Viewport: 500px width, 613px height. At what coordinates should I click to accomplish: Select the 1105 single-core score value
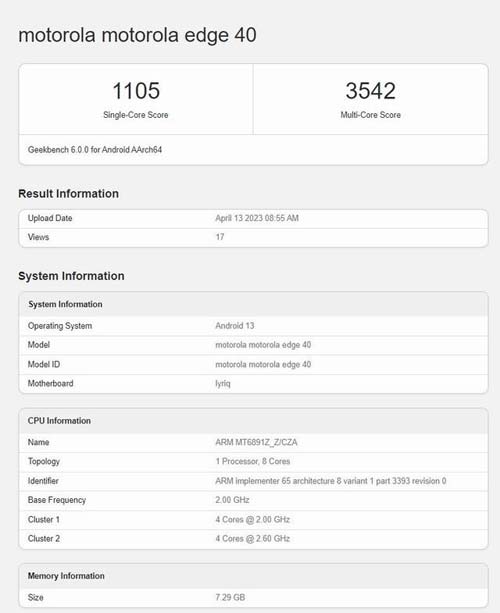pyautogui.click(x=136, y=91)
